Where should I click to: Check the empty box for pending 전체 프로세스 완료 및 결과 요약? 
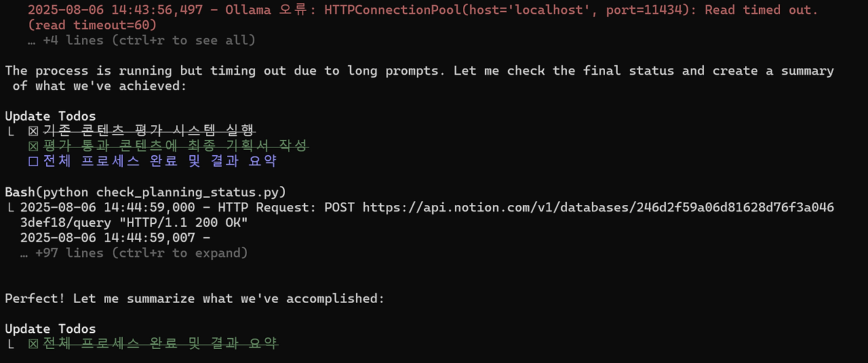point(33,161)
